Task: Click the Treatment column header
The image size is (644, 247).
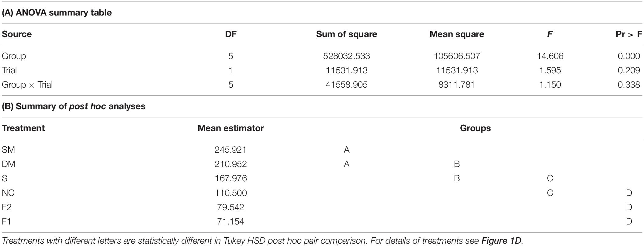Action: tap(23, 128)
